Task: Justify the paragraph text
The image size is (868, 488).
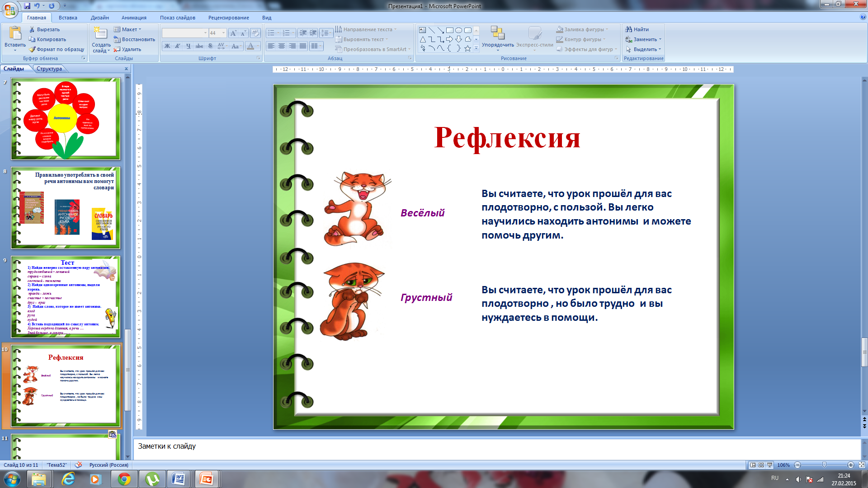Action: (x=303, y=46)
